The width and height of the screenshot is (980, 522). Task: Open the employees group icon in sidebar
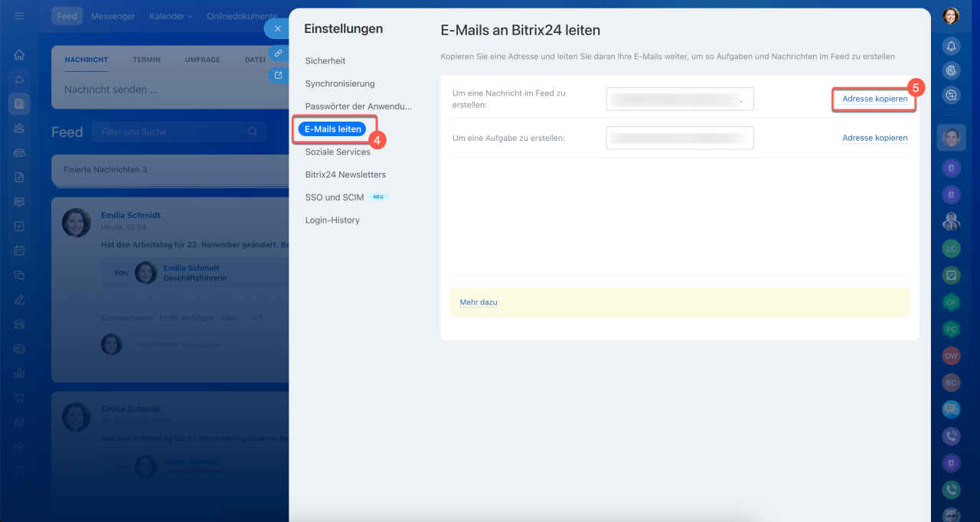click(x=19, y=128)
